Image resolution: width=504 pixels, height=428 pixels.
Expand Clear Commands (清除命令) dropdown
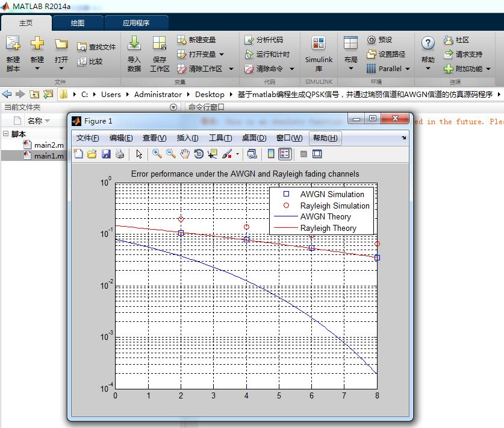(x=292, y=69)
